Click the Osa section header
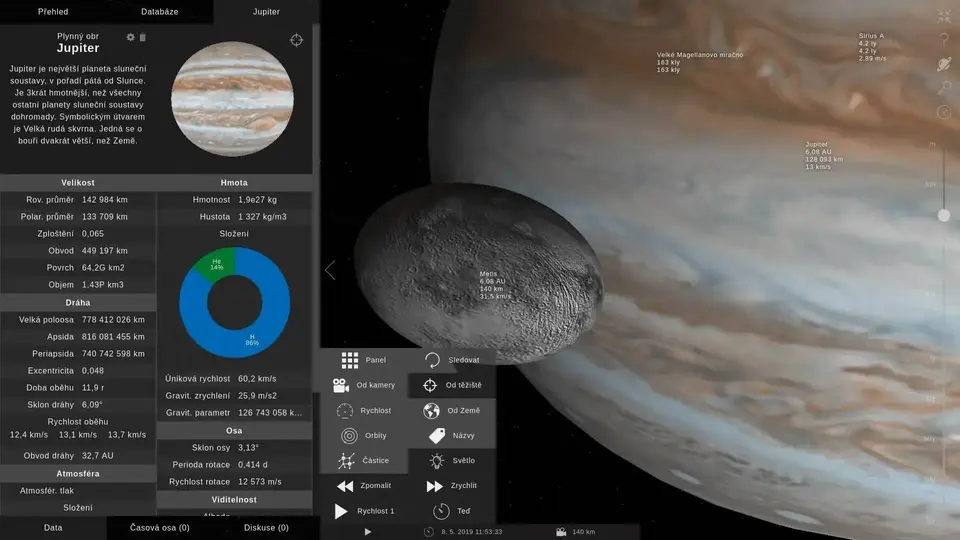This screenshot has height=540, width=960. pyautogui.click(x=234, y=430)
